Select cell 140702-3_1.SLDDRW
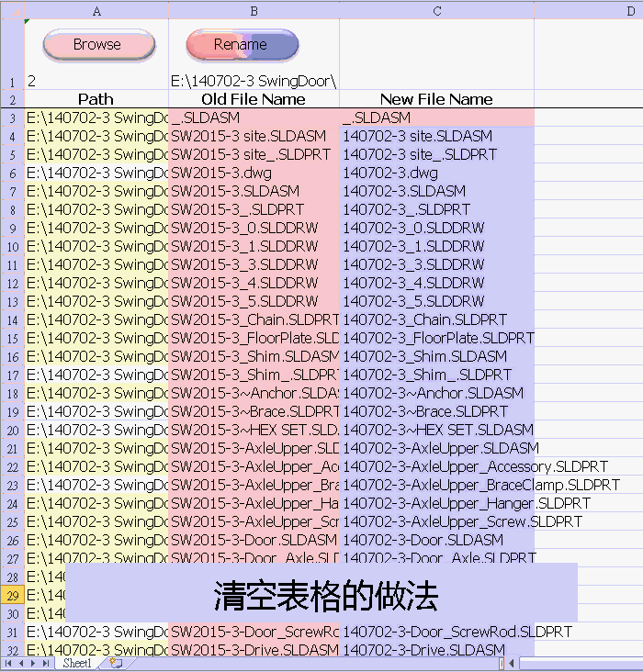The width and height of the screenshot is (643, 672). point(436,246)
